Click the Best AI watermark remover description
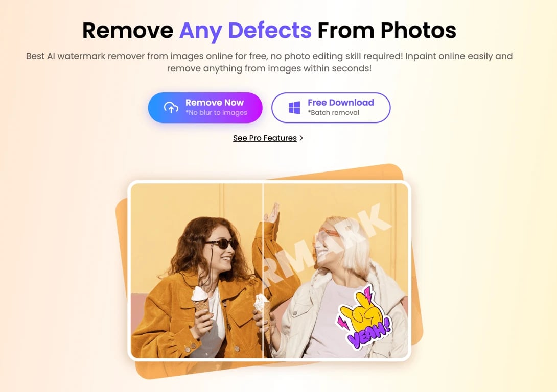 (269, 62)
